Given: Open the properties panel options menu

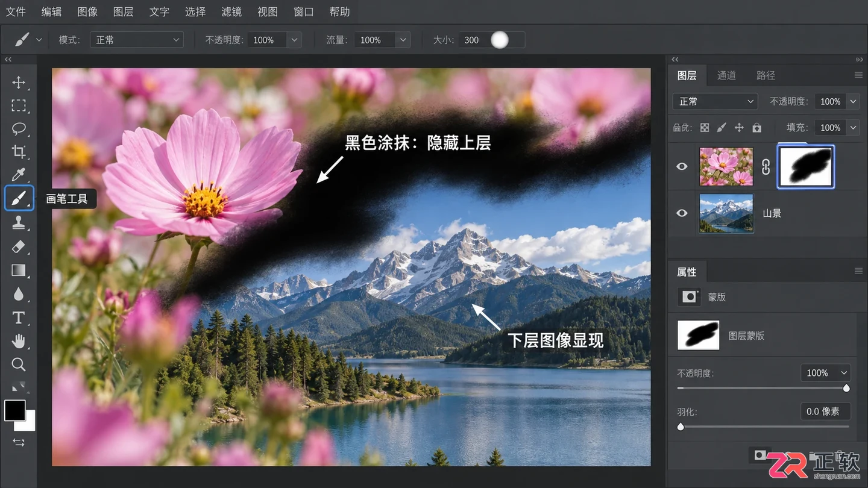Looking at the screenshot, I should click(x=858, y=272).
